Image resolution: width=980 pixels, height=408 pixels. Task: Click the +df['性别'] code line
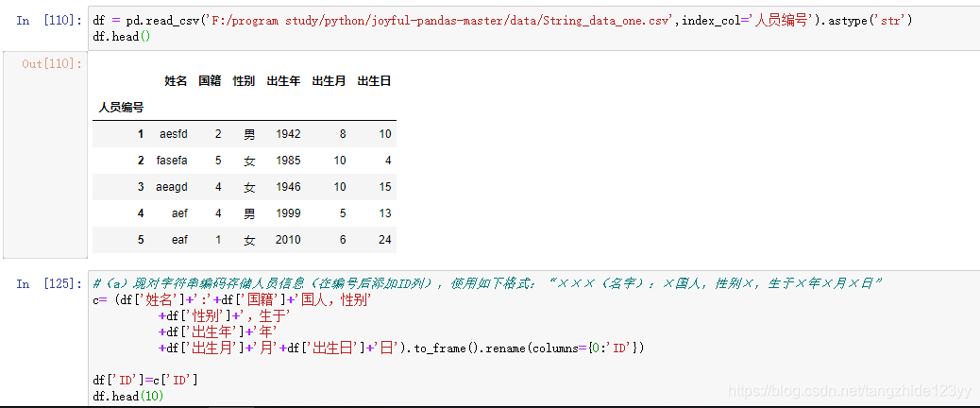225,316
